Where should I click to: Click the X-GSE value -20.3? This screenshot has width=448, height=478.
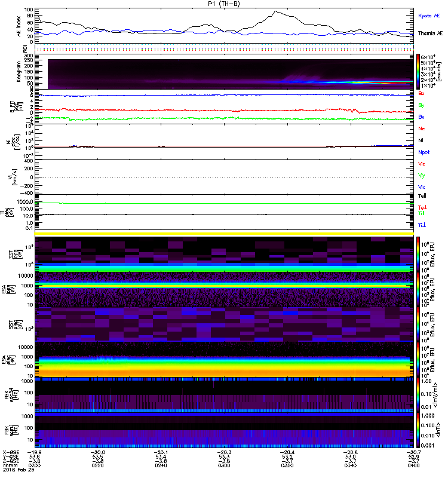[224, 452]
